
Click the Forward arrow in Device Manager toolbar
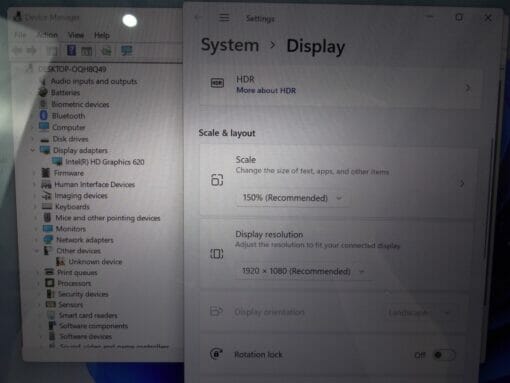click(x=32, y=51)
